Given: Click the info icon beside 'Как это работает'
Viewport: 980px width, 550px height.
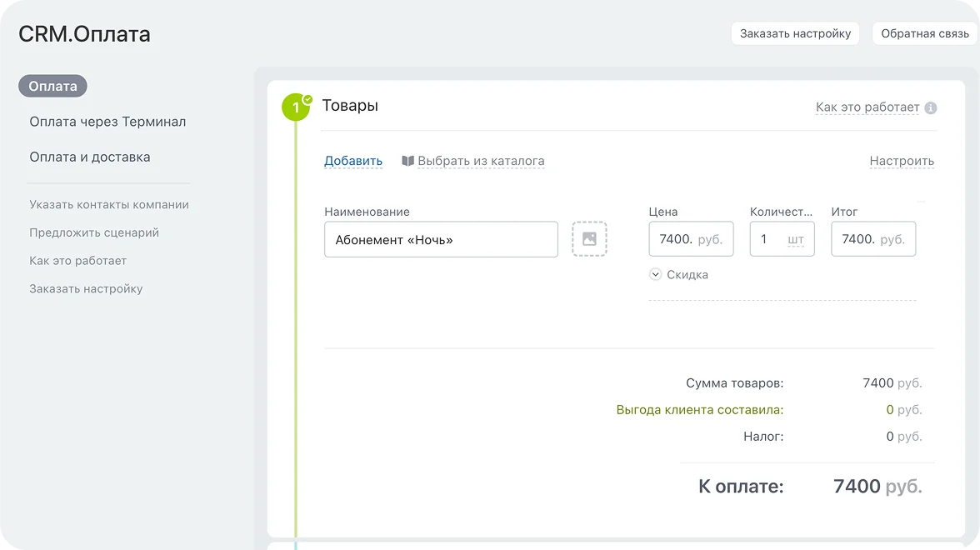Looking at the screenshot, I should coord(931,107).
